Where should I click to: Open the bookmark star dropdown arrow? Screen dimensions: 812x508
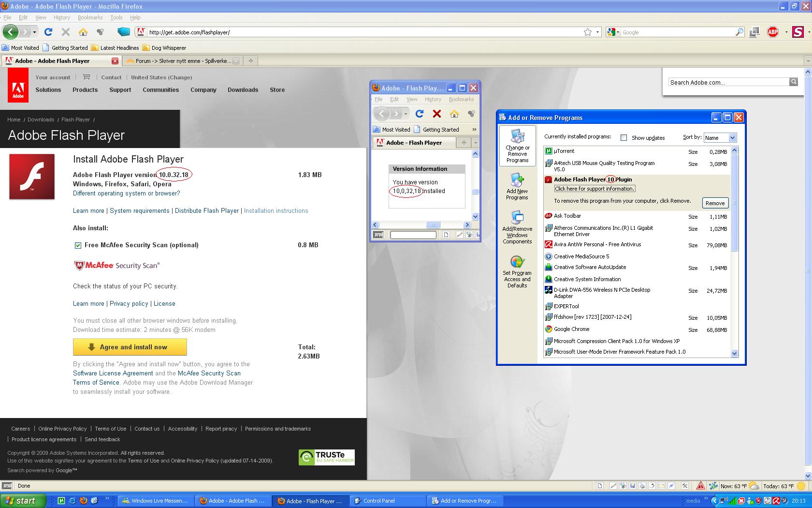click(x=597, y=32)
